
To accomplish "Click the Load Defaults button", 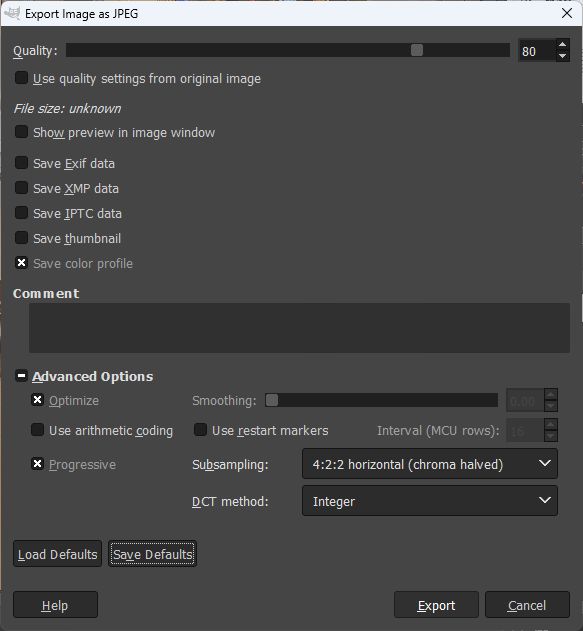I will pos(58,554).
